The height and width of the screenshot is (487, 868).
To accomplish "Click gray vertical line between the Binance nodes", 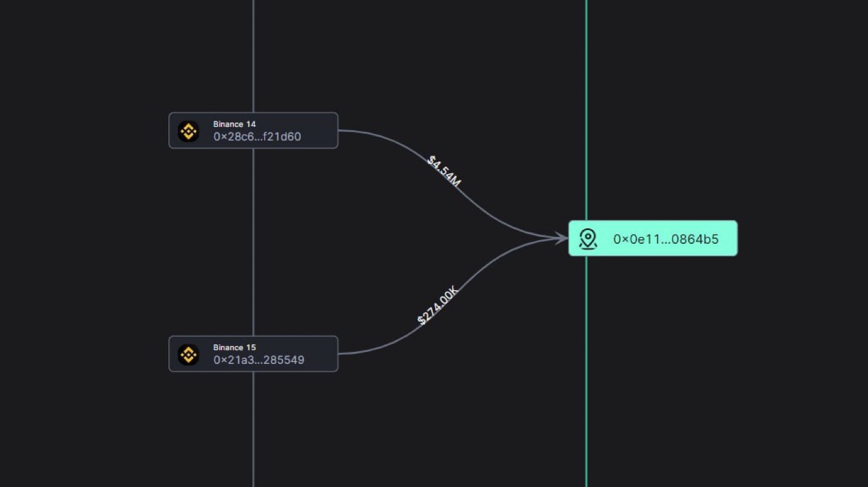I will click(x=253, y=242).
